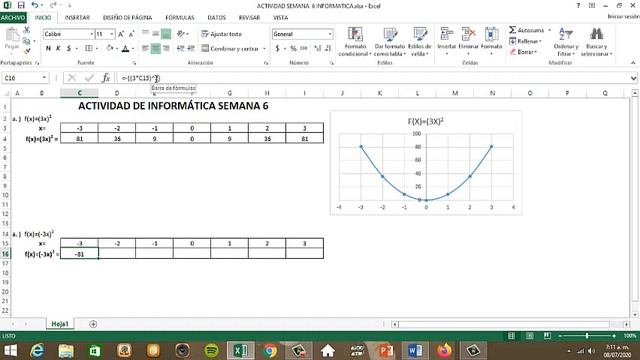Viewport: 640px width, 360px height.
Task: Confirm formula with checkmark icon
Action: pos(89,78)
